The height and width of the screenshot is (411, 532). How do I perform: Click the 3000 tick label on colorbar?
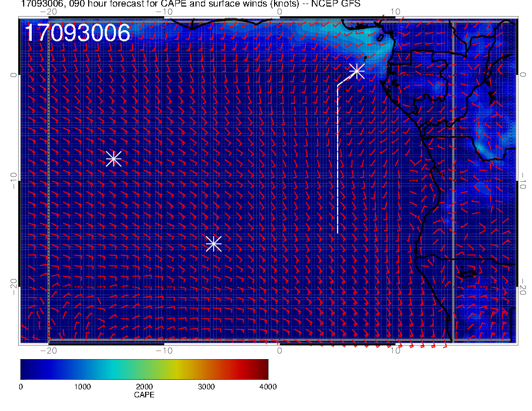click(206, 386)
